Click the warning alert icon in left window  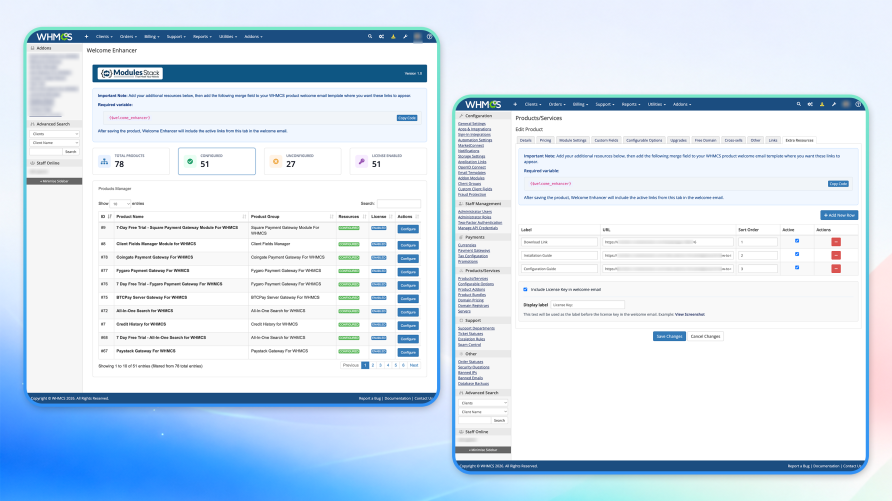(393, 36)
